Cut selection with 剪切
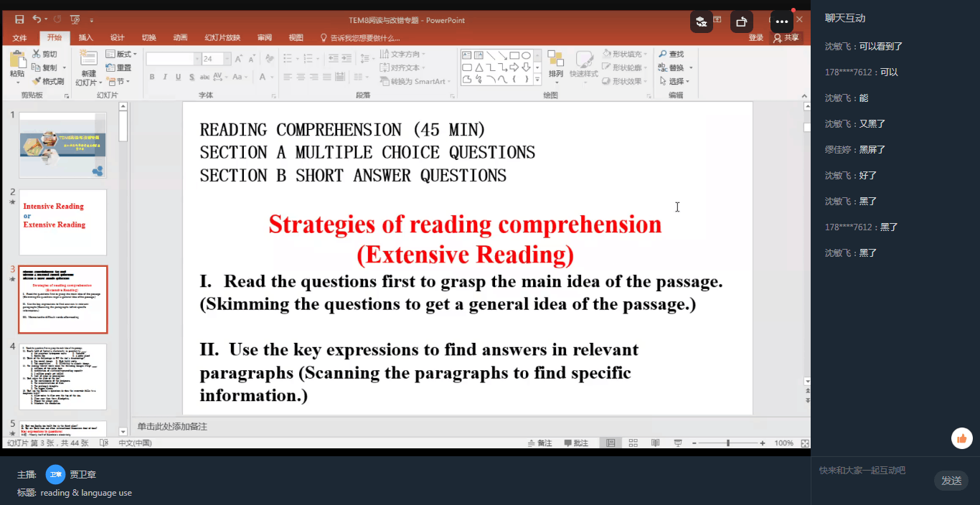The image size is (980, 505). [x=44, y=54]
